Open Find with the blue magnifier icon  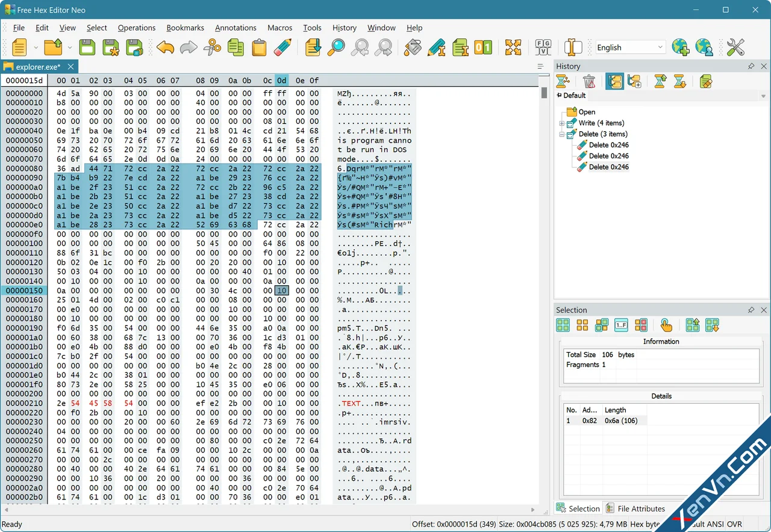[x=336, y=47]
